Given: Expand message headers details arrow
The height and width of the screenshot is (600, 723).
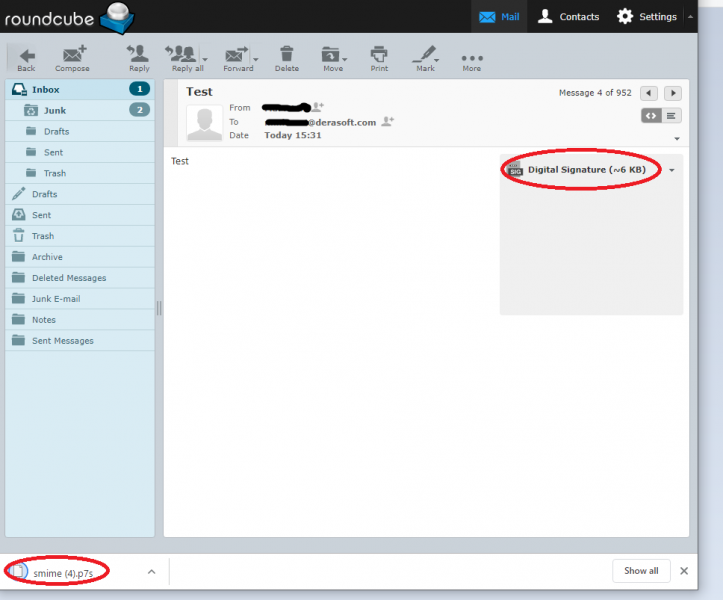Looking at the screenshot, I should pos(677,139).
